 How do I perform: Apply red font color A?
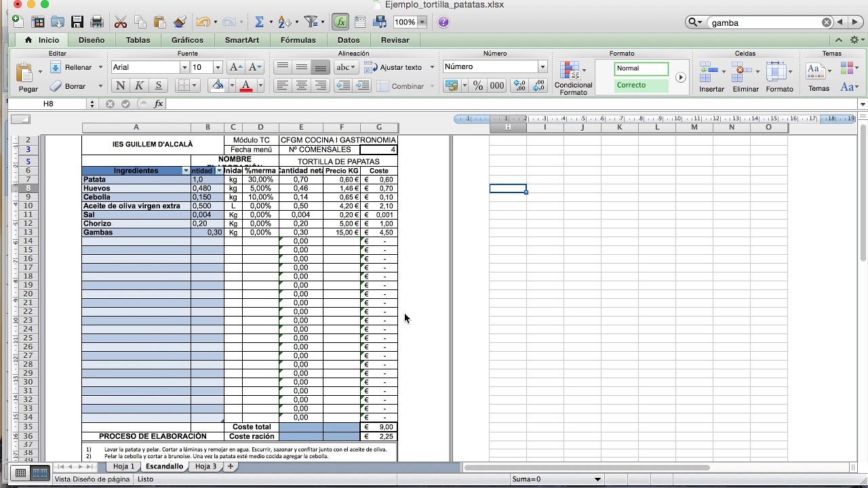[245, 85]
